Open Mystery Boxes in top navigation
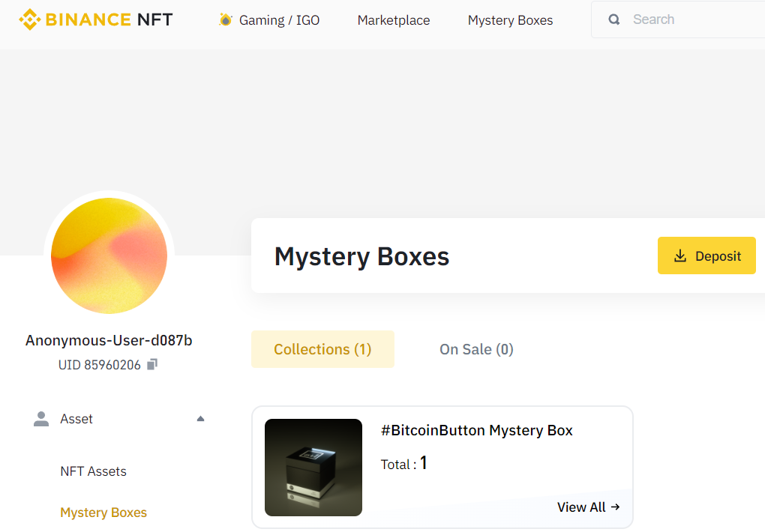Image resolution: width=765 pixels, height=532 pixels. tap(510, 20)
